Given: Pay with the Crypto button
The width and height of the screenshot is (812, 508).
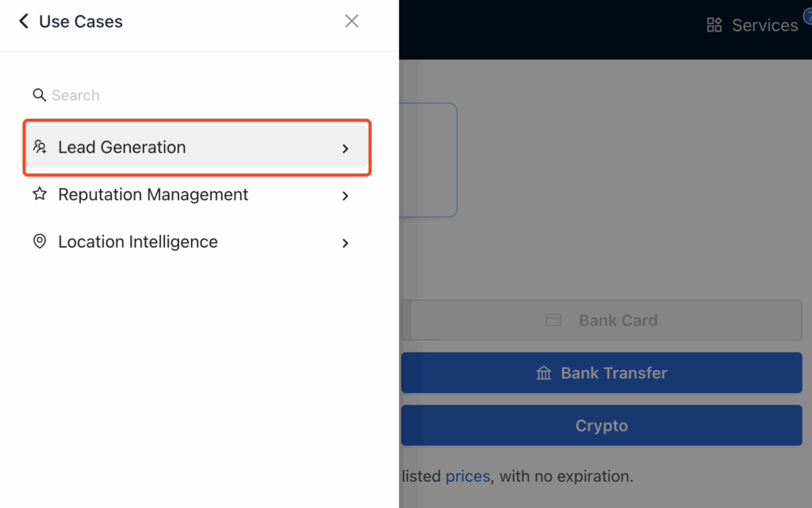Looking at the screenshot, I should pyautogui.click(x=601, y=425).
